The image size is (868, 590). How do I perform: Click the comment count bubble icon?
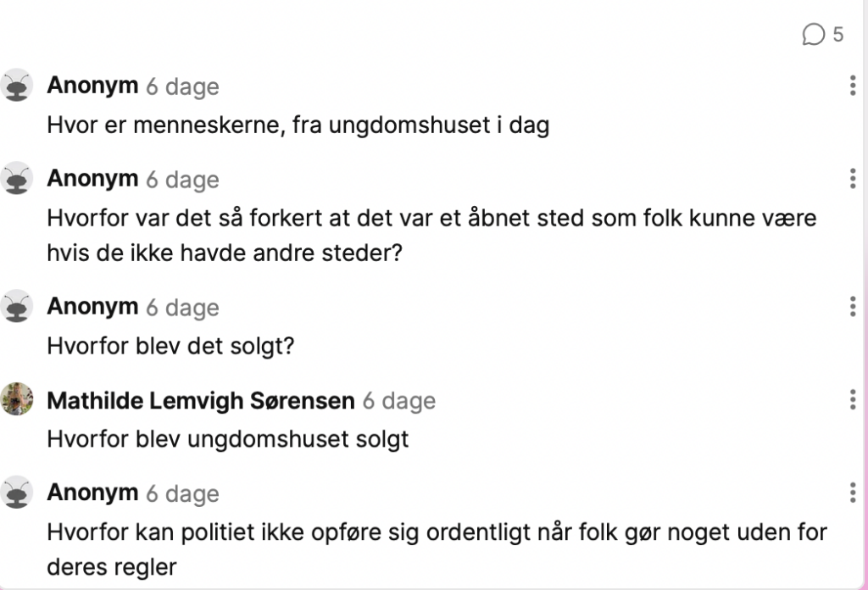[813, 34]
